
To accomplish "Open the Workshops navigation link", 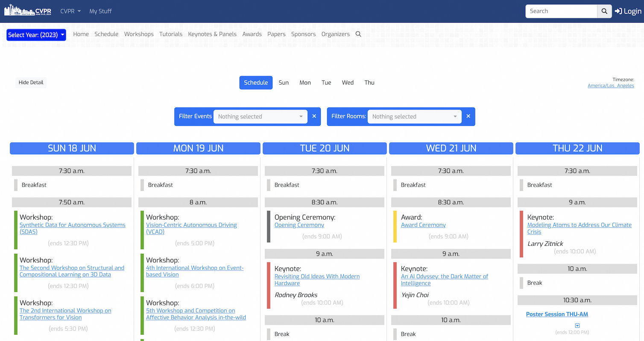I will tap(139, 34).
